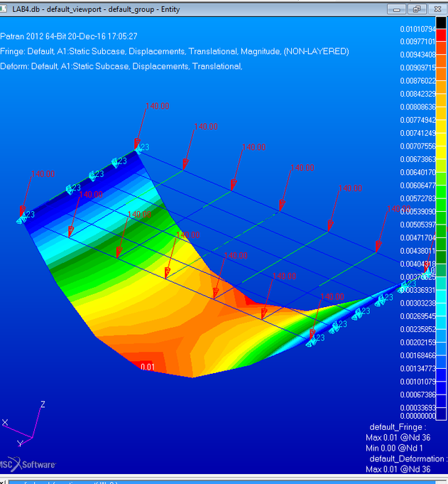448x484 pixels.
Task: Click the Y axis label of the triad
Action: click(20, 443)
